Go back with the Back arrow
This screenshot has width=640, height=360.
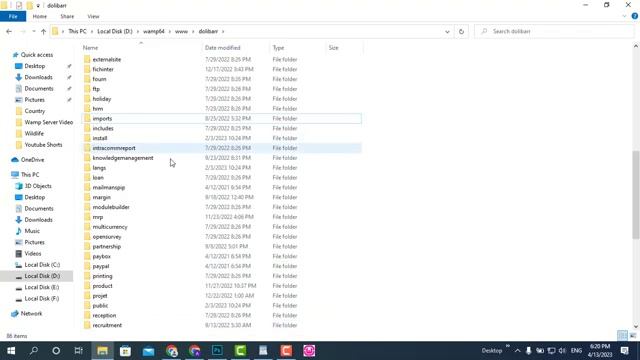pyautogui.click(x=9, y=31)
